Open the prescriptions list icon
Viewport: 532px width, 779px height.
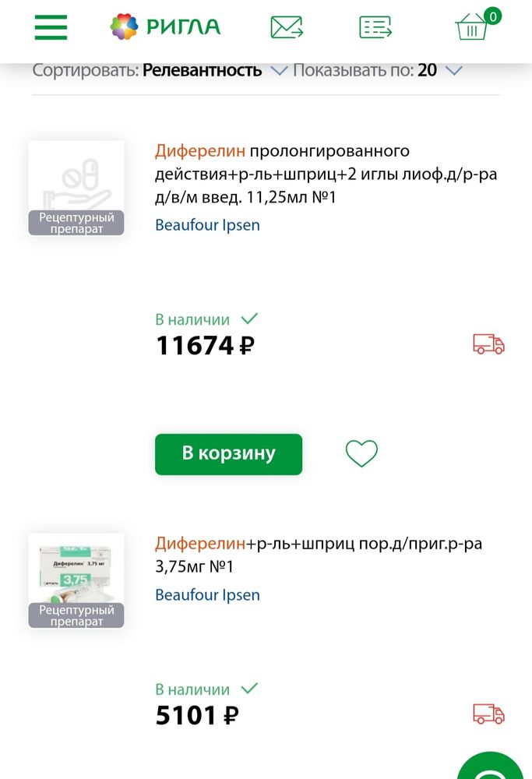pyautogui.click(x=375, y=26)
